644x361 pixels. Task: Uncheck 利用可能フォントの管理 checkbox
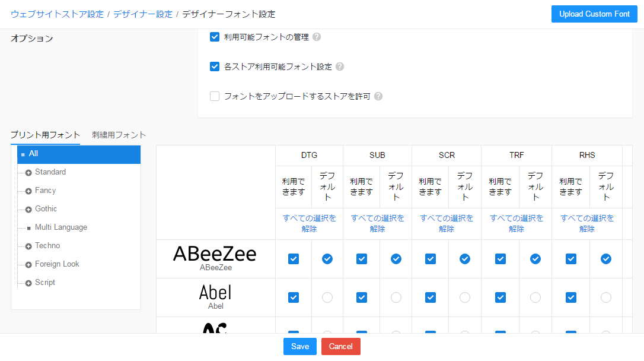click(x=215, y=37)
